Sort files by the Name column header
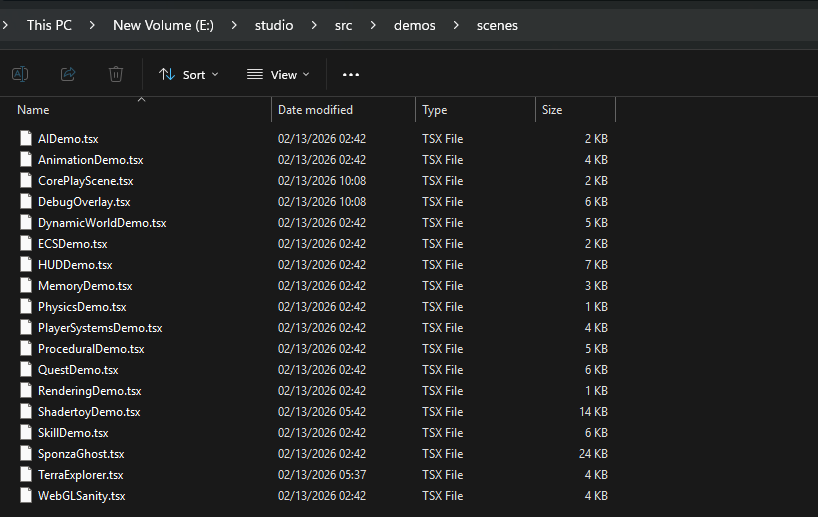 tap(33, 110)
